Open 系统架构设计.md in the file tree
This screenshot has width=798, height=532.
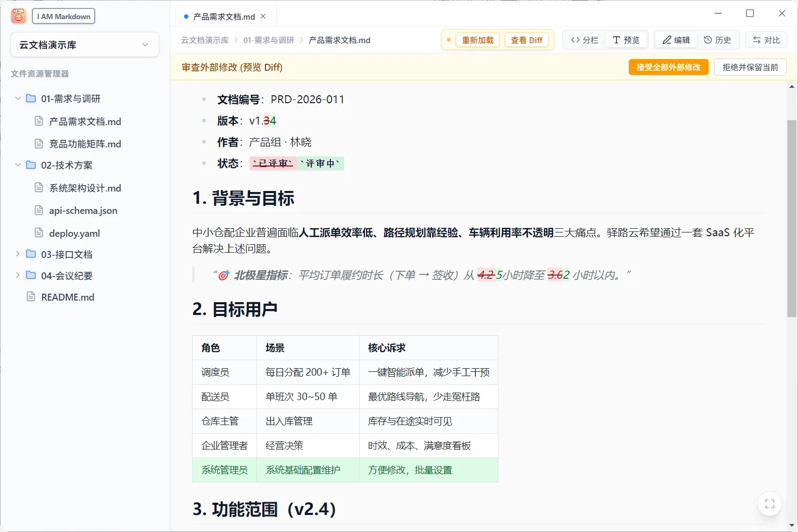[85, 188]
